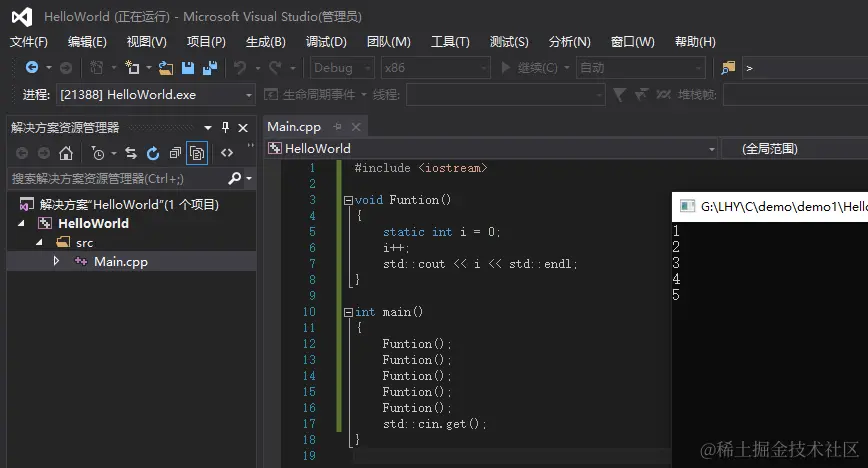Open the 编辑(E) menu
The width and height of the screenshot is (868, 468).
coord(87,42)
